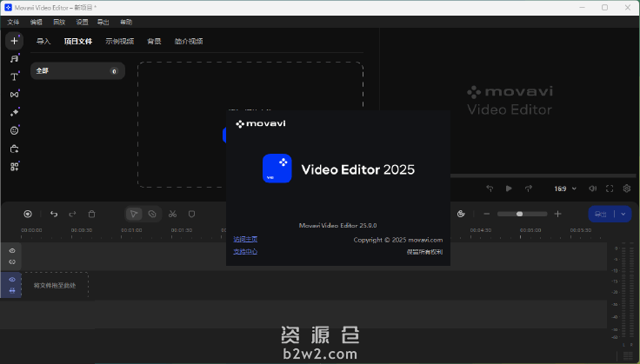This screenshot has width=640, height=364.
Task: Open the 回放 menu
Action: tap(59, 22)
